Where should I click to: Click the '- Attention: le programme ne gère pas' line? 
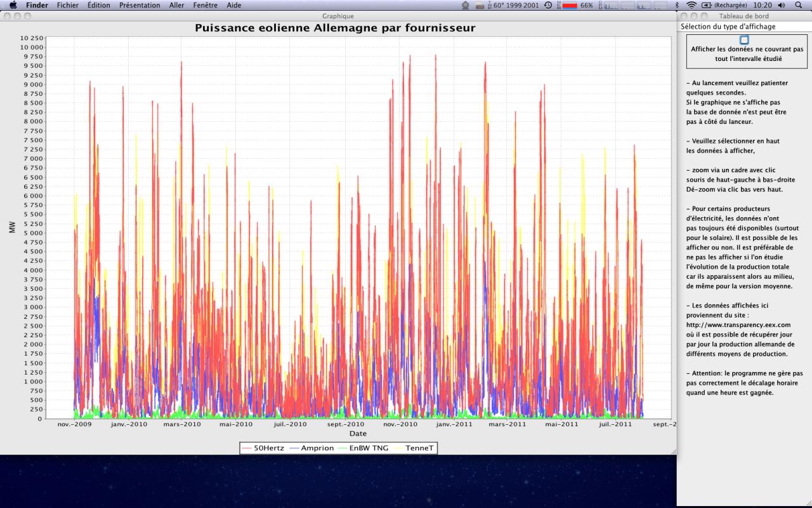745,373
